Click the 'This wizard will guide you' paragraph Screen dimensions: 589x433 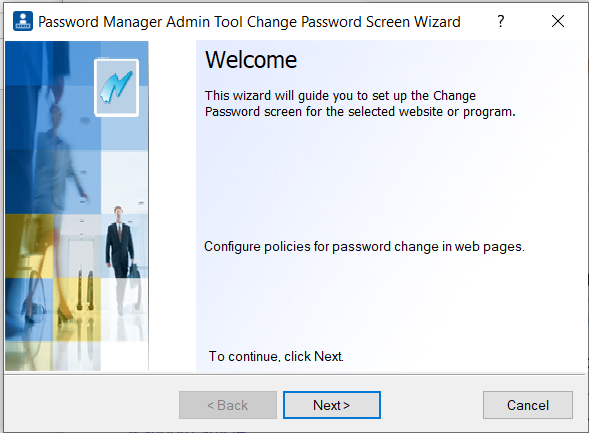click(360, 104)
